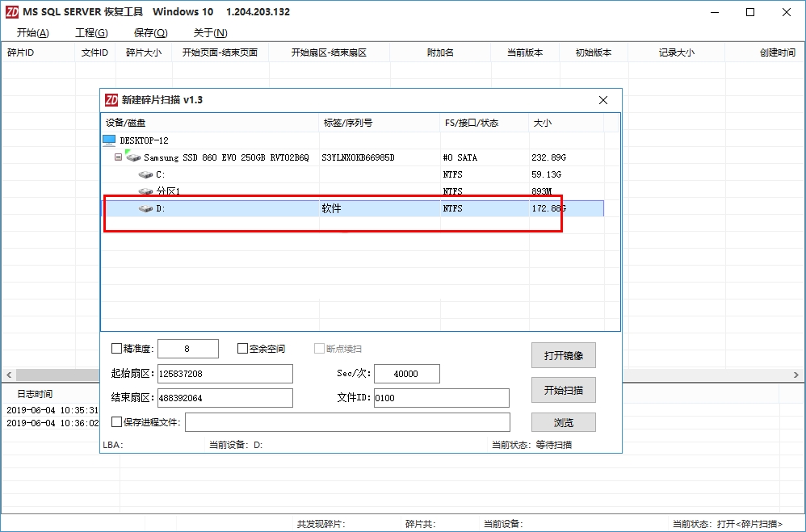Select the DESKTOP-12 tree row
This screenshot has width=806, height=532.
pos(352,140)
